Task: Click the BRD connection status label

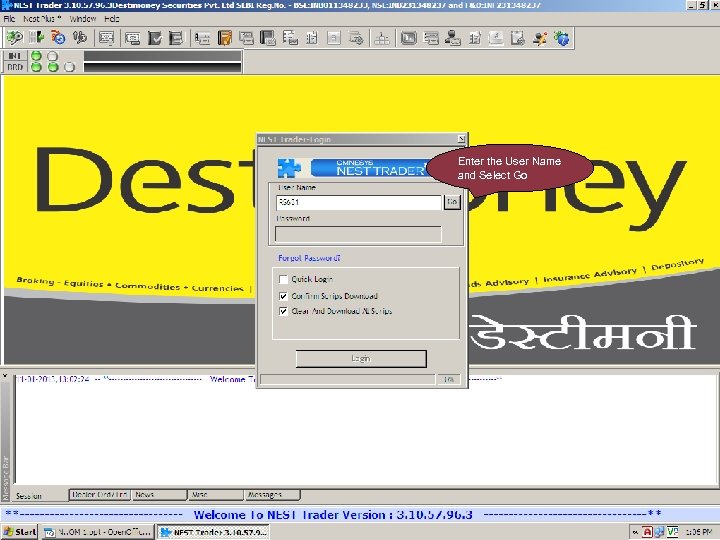Action: click(x=15, y=67)
